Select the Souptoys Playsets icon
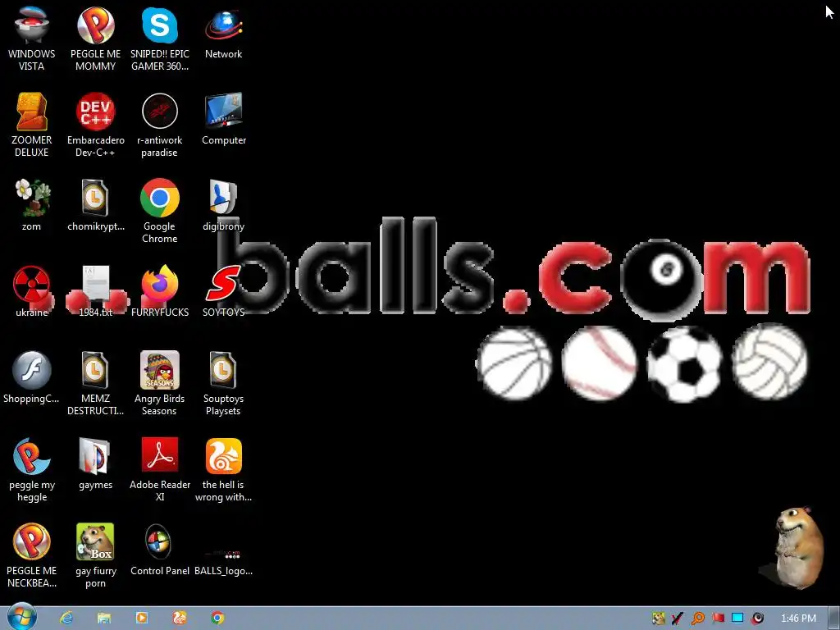 click(223, 384)
